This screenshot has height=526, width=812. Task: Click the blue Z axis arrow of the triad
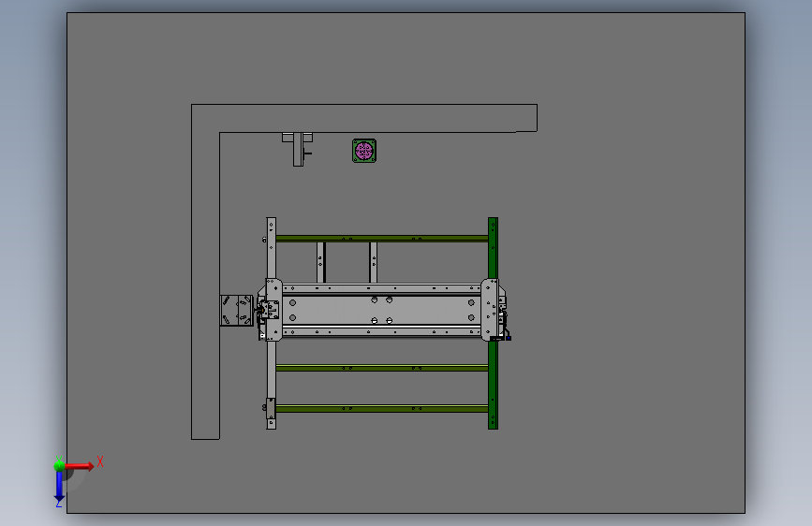tap(59, 488)
